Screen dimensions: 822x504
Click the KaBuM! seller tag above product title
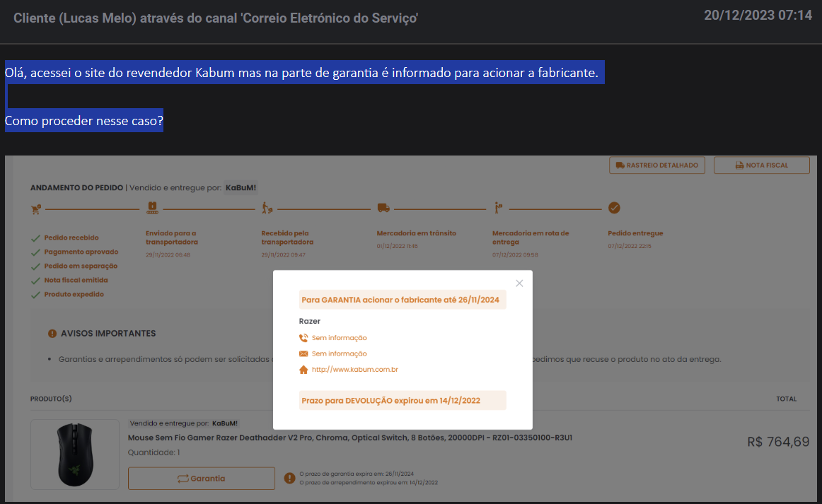click(225, 423)
